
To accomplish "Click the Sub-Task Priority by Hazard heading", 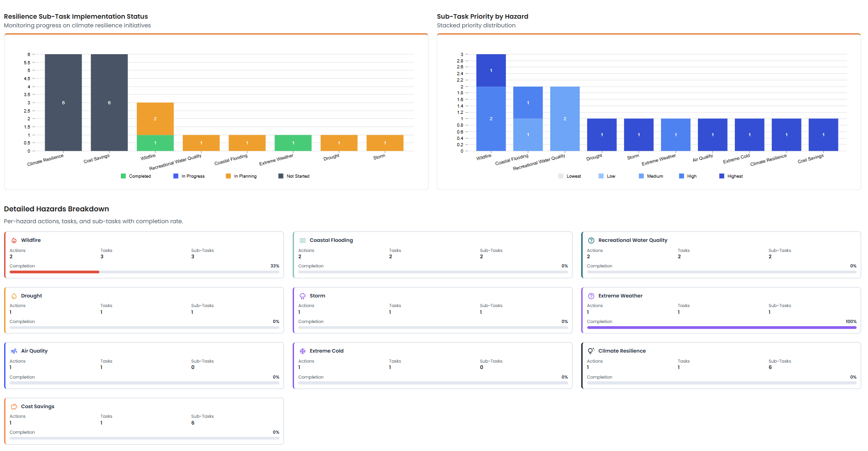I will point(482,16).
